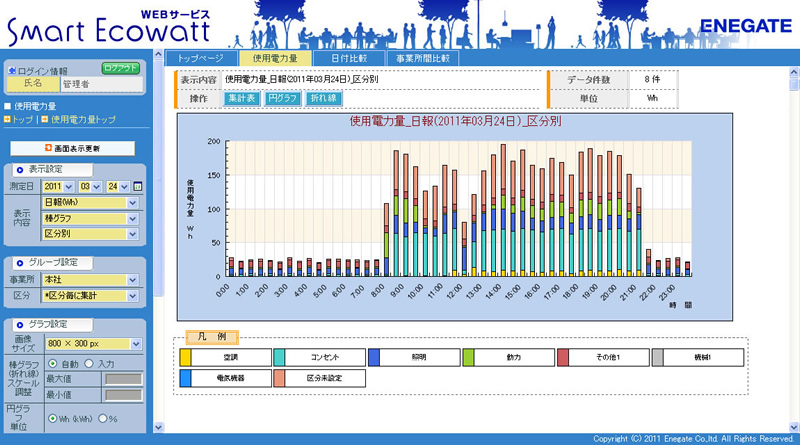
Task: Click the 表示内容 description text in header
Action: pos(302,79)
